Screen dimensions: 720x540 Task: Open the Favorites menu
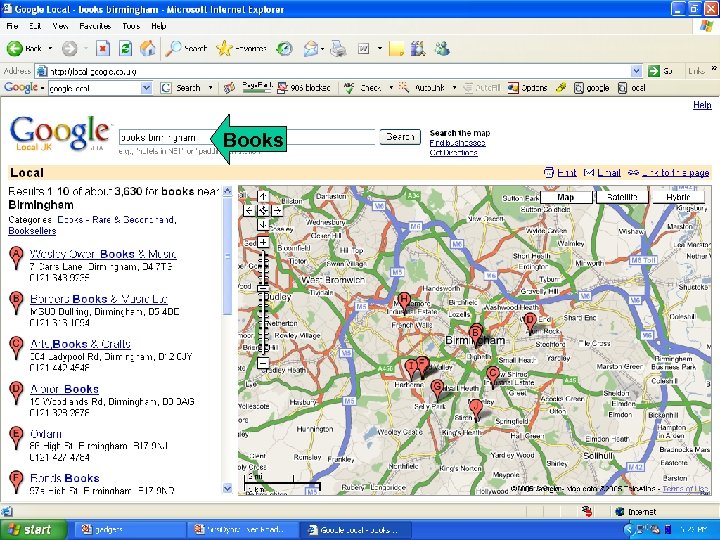tap(95, 26)
